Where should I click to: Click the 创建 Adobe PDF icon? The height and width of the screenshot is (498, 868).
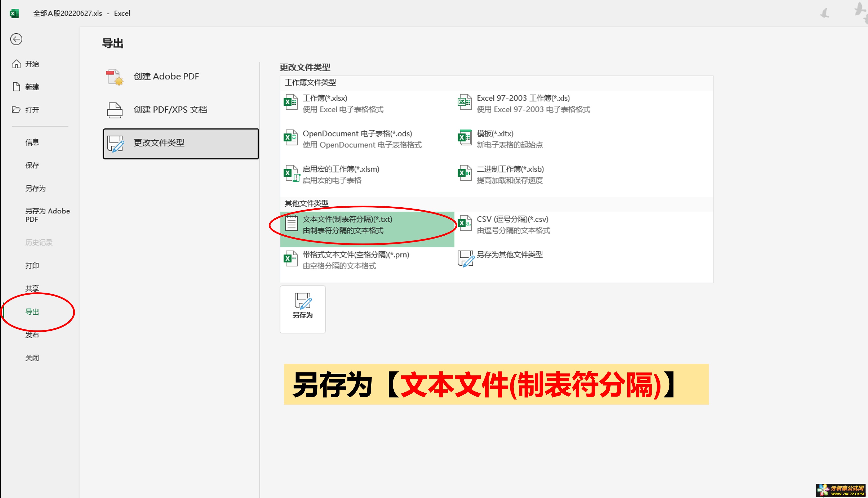point(115,77)
